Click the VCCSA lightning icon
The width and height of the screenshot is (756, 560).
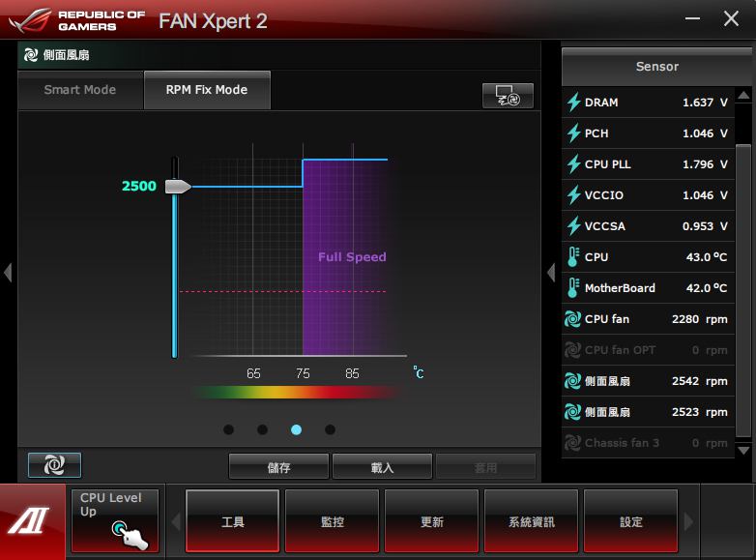click(573, 225)
